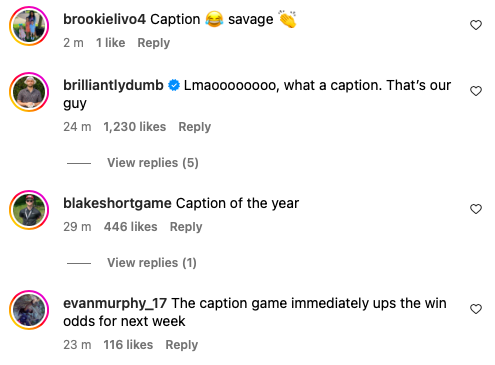Open the brookielivo4 username link

click(x=104, y=19)
